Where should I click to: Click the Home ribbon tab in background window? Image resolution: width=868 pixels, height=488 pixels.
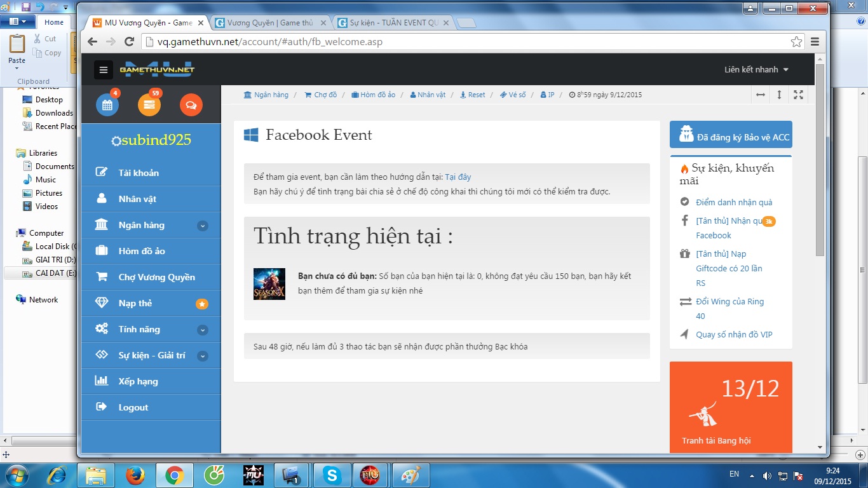[54, 22]
